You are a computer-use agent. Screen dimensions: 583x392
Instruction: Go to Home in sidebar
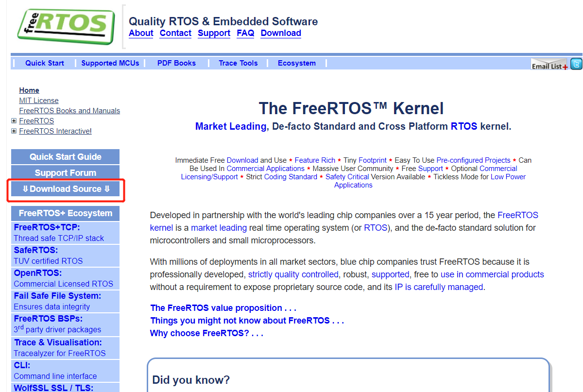click(x=29, y=90)
